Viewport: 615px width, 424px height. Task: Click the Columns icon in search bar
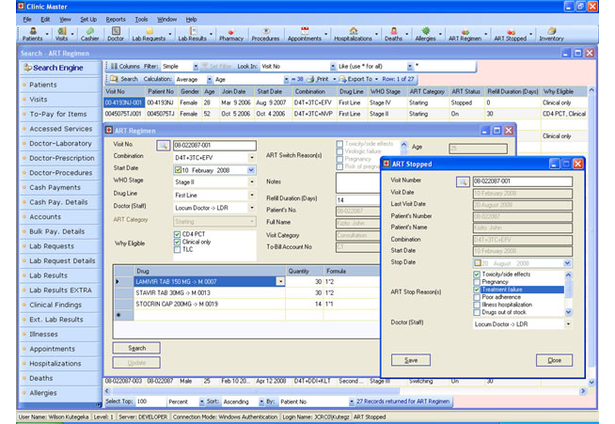click(x=114, y=66)
